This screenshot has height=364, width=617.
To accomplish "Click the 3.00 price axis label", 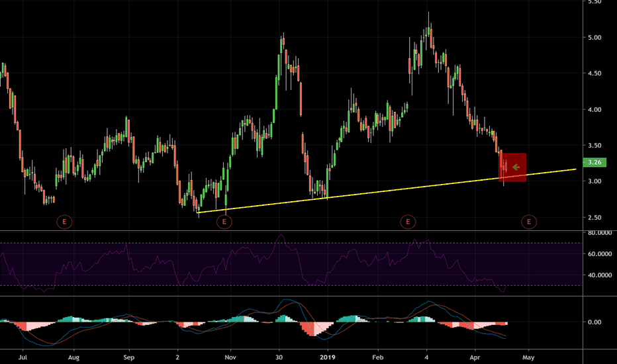I will pyautogui.click(x=594, y=181).
